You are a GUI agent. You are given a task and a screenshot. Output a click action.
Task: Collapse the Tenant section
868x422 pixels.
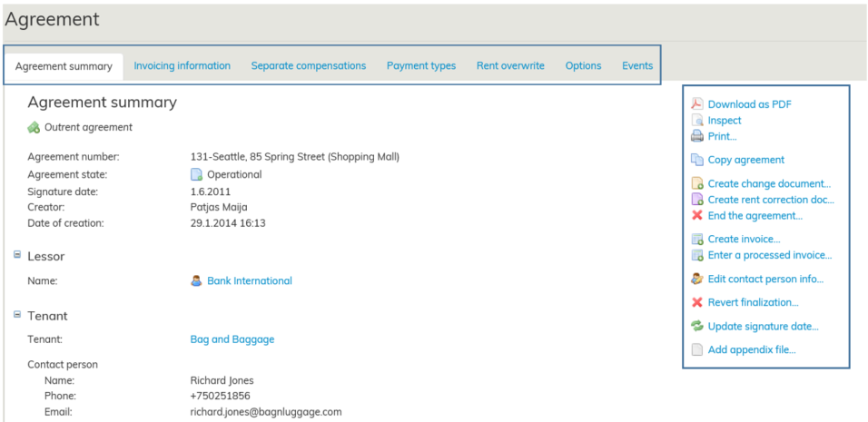tap(17, 315)
